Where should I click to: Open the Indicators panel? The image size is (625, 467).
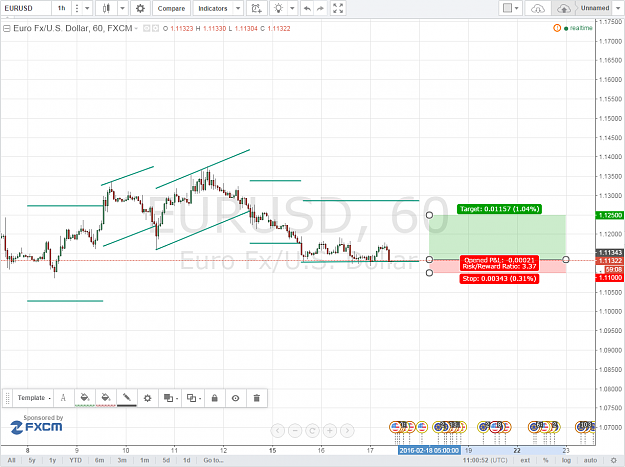(213, 8)
